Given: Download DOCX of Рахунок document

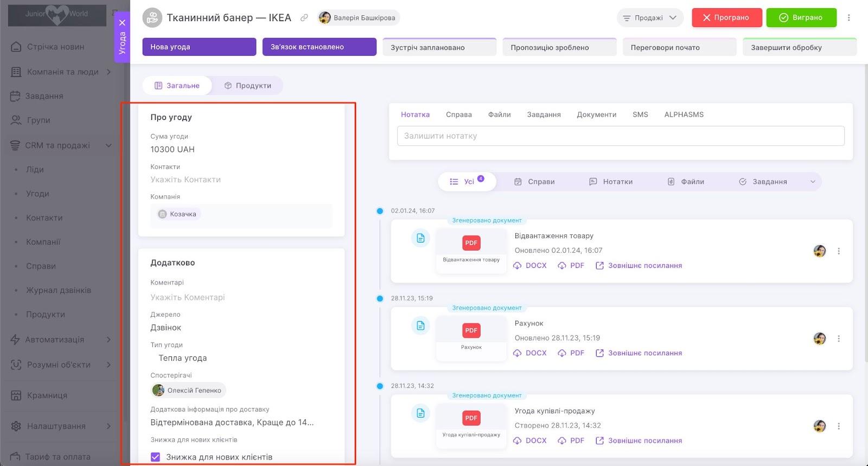Looking at the screenshot, I should click(530, 353).
